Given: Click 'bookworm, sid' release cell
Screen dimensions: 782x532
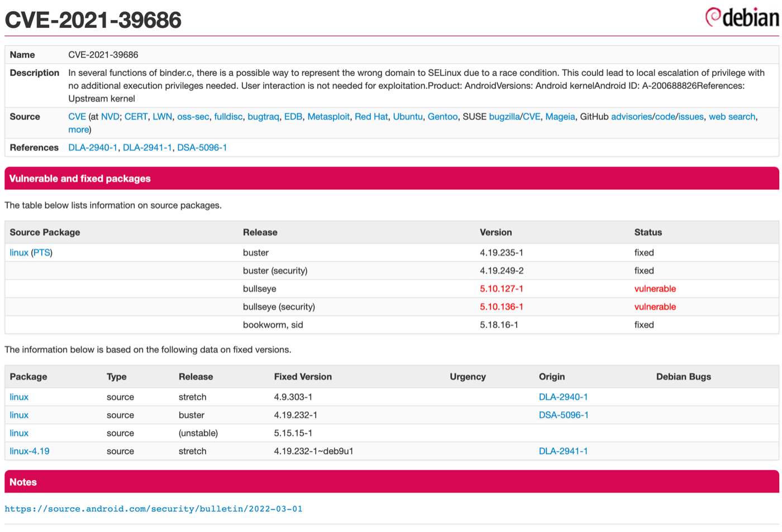Looking at the screenshot, I should point(273,325).
